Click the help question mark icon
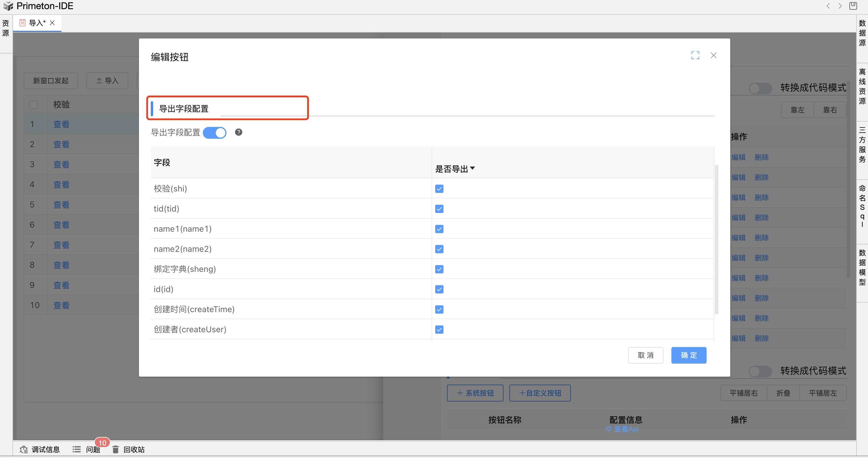Screen dimensions: 868x458 [239, 132]
